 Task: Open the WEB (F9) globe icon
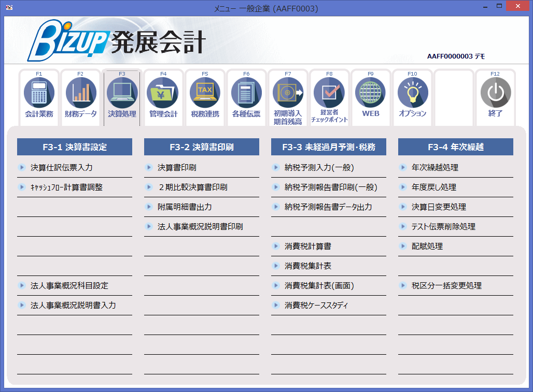click(x=371, y=93)
